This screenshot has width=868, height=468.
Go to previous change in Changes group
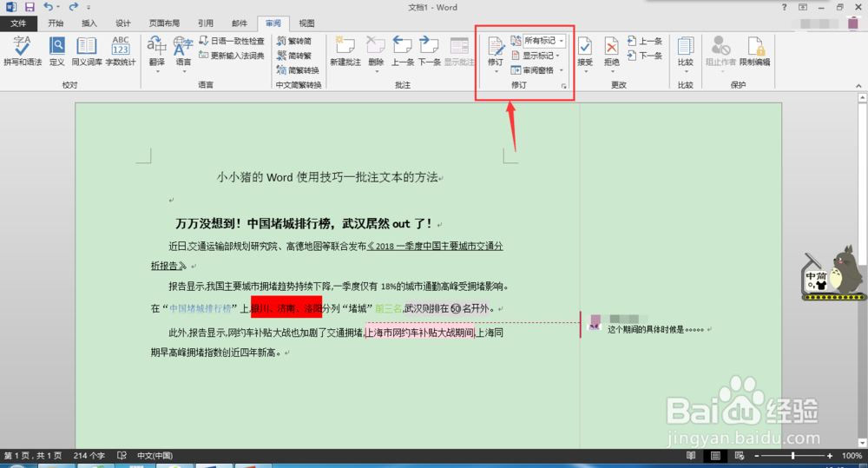click(x=645, y=41)
